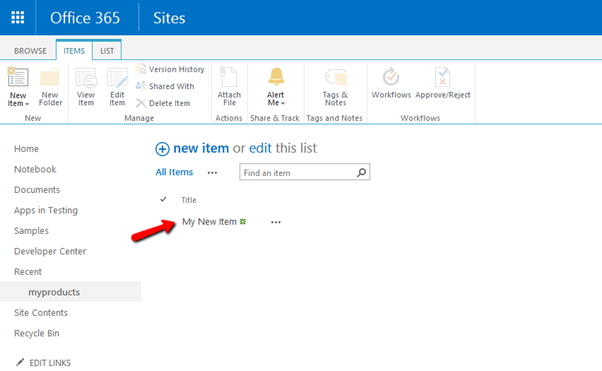Image resolution: width=602 pixels, height=371 pixels.
Task: Switch to the LIST ribbon tab
Action: tap(107, 51)
